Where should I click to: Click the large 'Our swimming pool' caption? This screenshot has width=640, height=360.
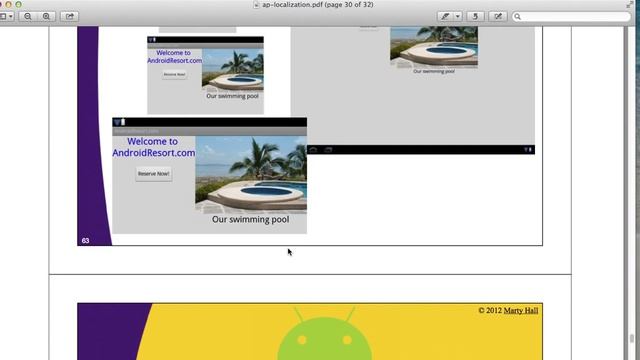point(251,219)
